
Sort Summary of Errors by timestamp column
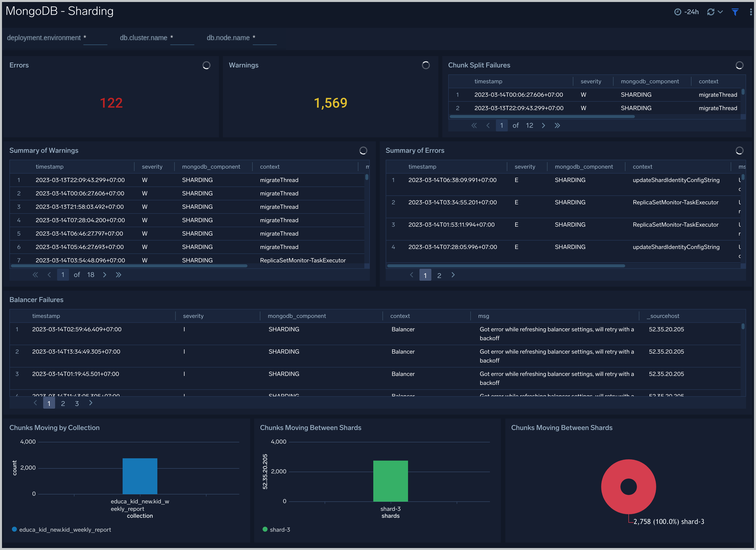[x=422, y=167]
